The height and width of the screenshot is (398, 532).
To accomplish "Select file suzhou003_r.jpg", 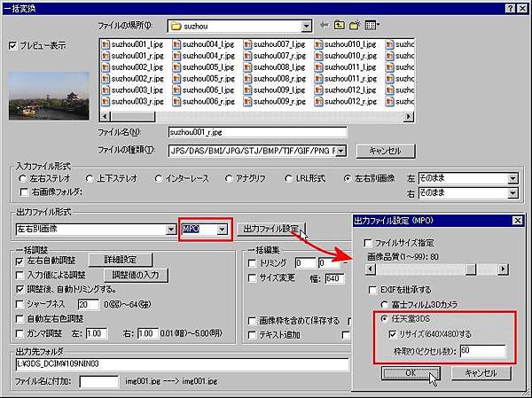I will click(x=133, y=101).
